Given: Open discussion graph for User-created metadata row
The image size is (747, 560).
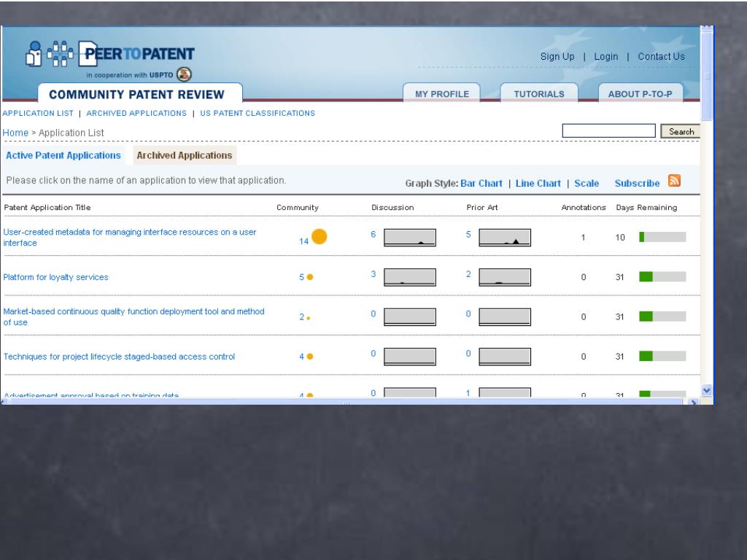Looking at the screenshot, I should 410,237.
